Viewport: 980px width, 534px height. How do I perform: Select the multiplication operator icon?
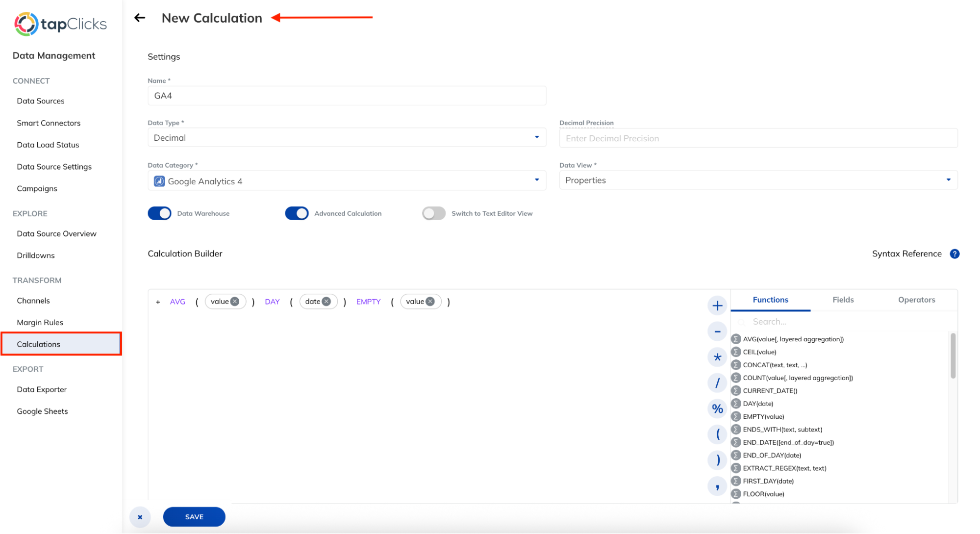[x=717, y=357]
